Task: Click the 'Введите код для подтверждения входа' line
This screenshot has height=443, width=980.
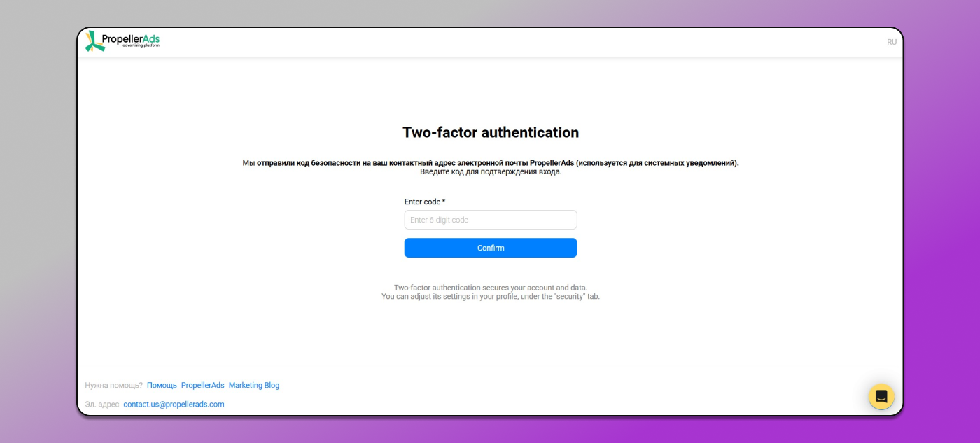Action: pyautogui.click(x=490, y=172)
